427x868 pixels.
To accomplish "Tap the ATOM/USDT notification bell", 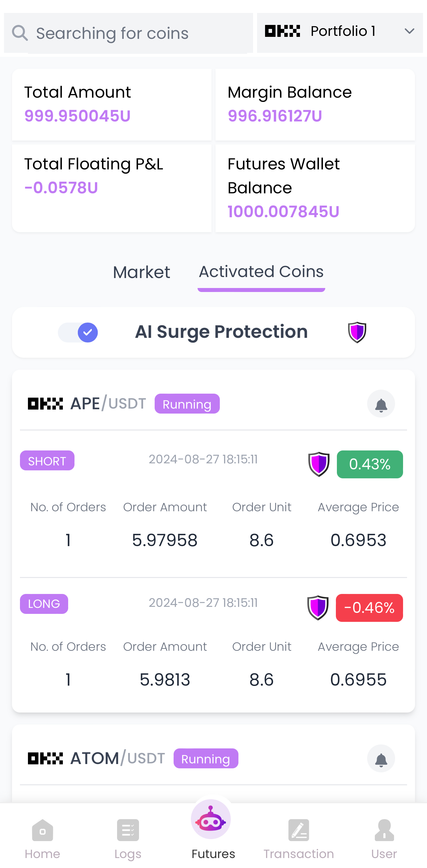I will click(x=381, y=758).
